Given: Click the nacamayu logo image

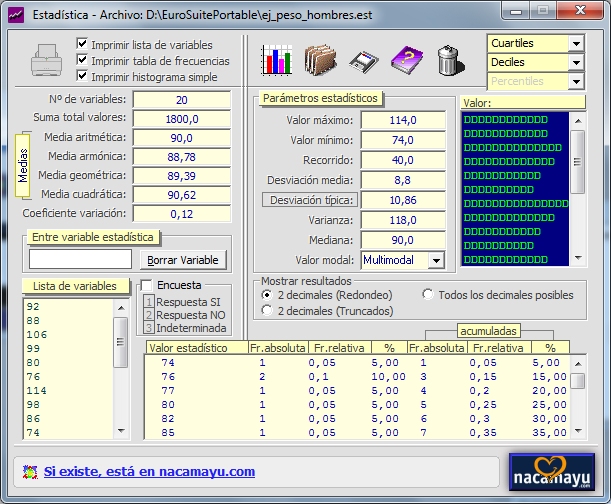Looking at the screenshot, I should coord(551,470).
